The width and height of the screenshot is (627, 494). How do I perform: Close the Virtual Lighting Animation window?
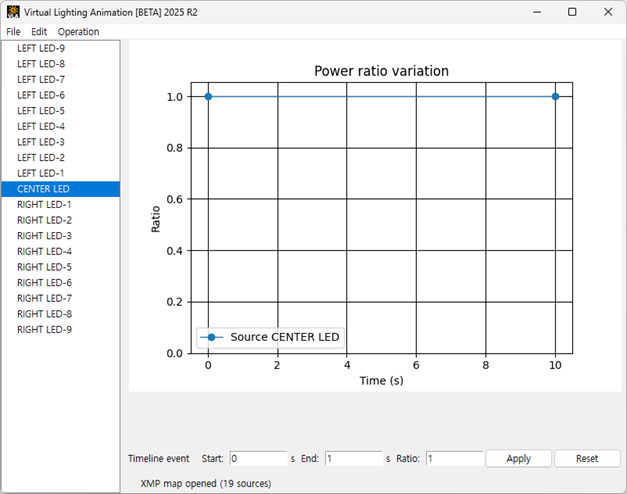608,12
